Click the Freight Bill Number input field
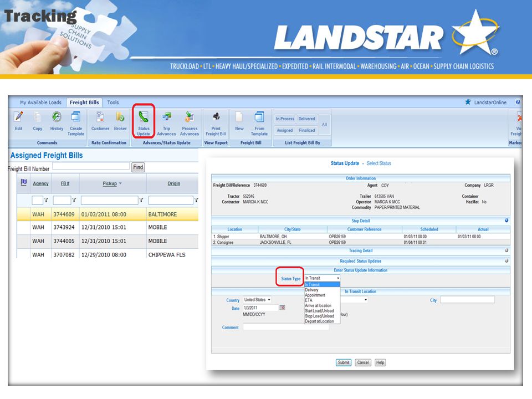The image size is (532, 399). [91, 166]
